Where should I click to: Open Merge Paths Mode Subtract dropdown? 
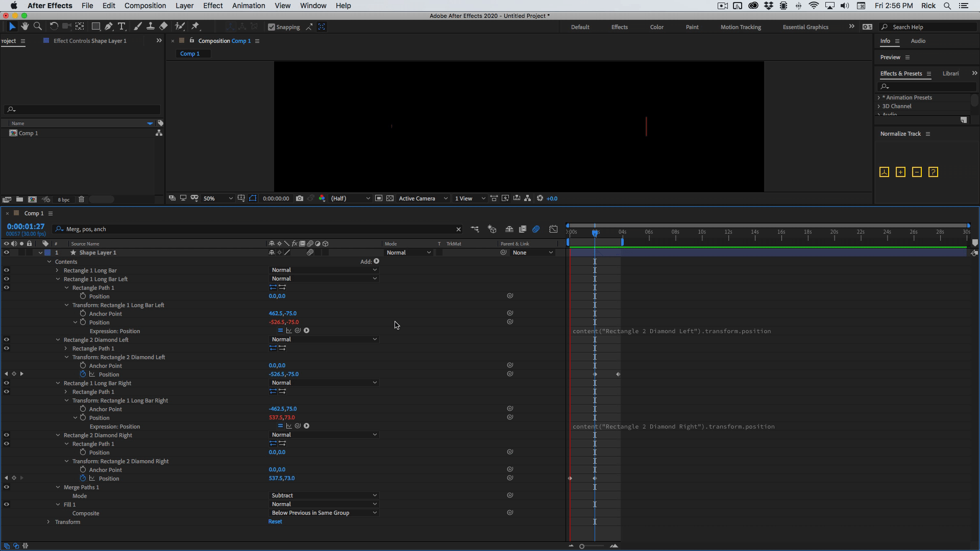324,495
